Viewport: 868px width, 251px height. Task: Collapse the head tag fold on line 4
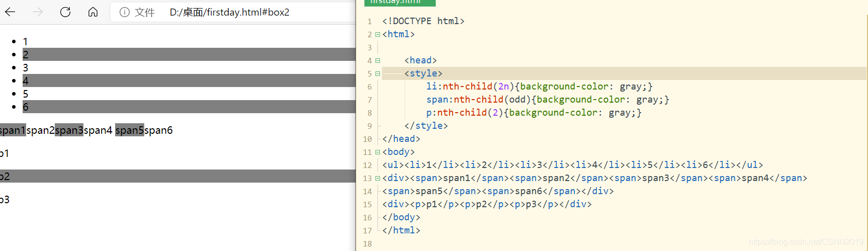(377, 60)
